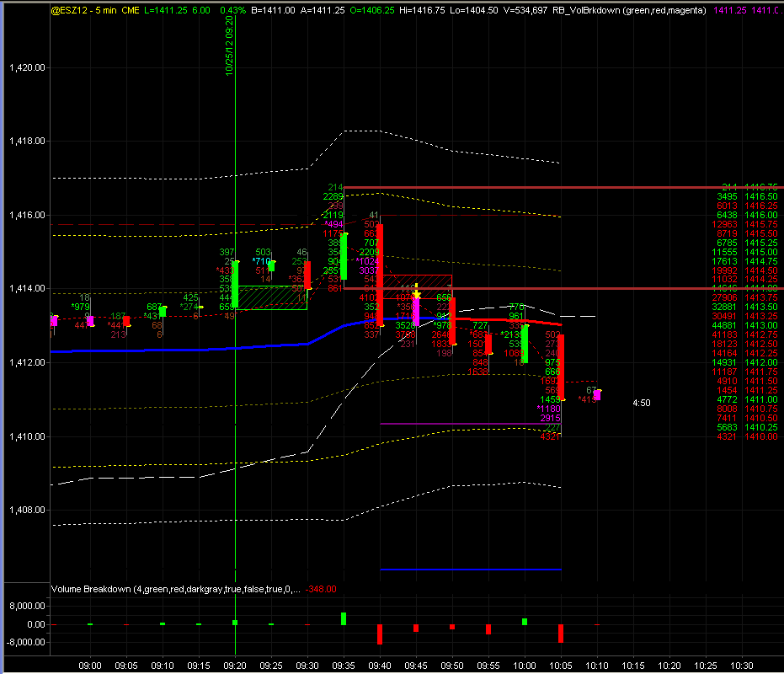Click the red volume bar at 09:40

(x=380, y=634)
